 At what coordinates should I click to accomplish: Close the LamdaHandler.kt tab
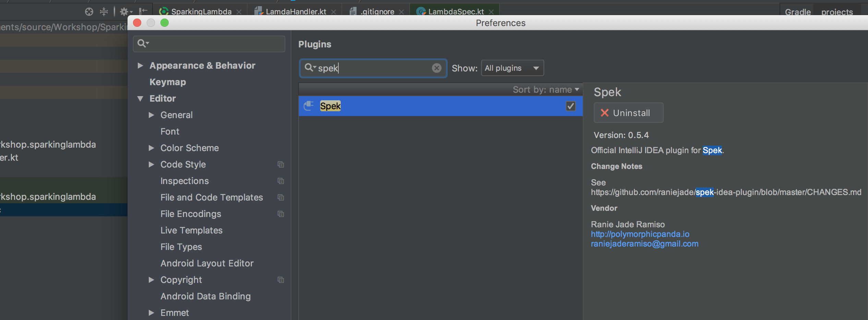tap(334, 12)
